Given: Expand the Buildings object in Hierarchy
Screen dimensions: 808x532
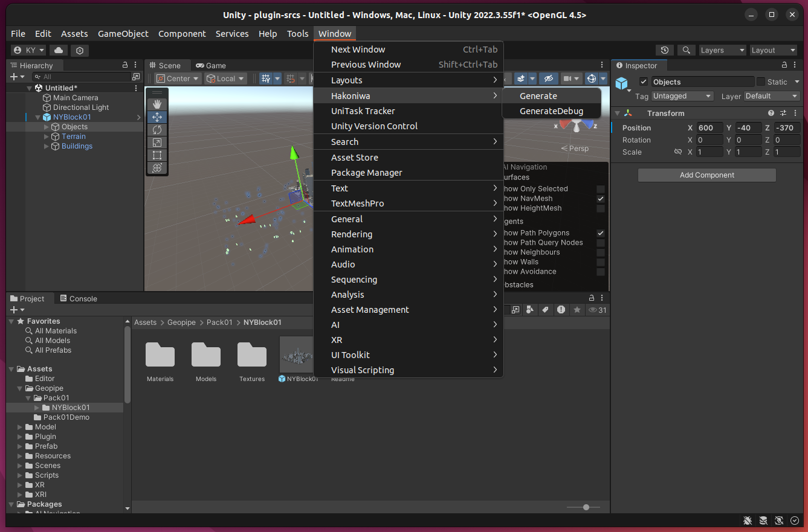Looking at the screenshot, I should click(47, 146).
